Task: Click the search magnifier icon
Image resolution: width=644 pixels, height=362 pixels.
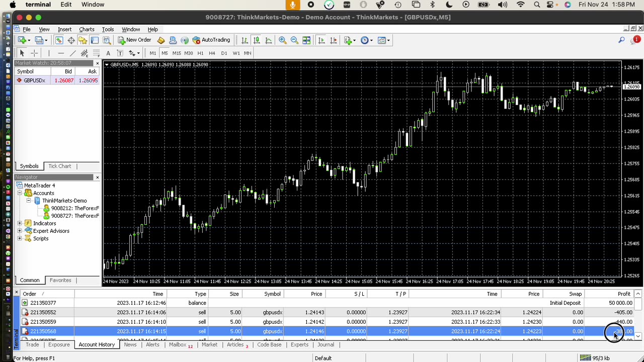Action: (x=621, y=40)
